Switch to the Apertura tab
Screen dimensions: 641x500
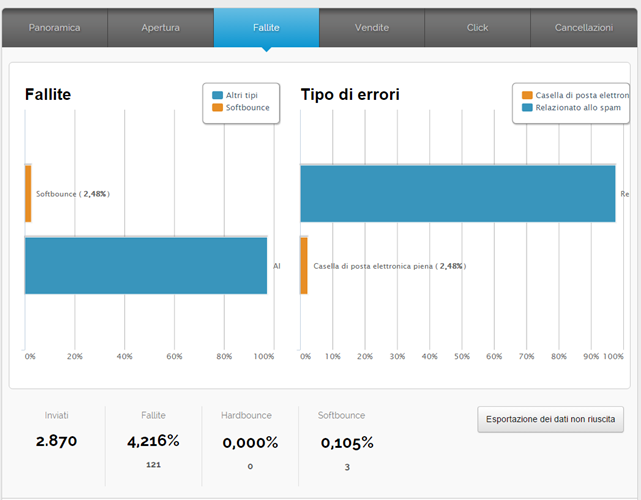pos(161,28)
